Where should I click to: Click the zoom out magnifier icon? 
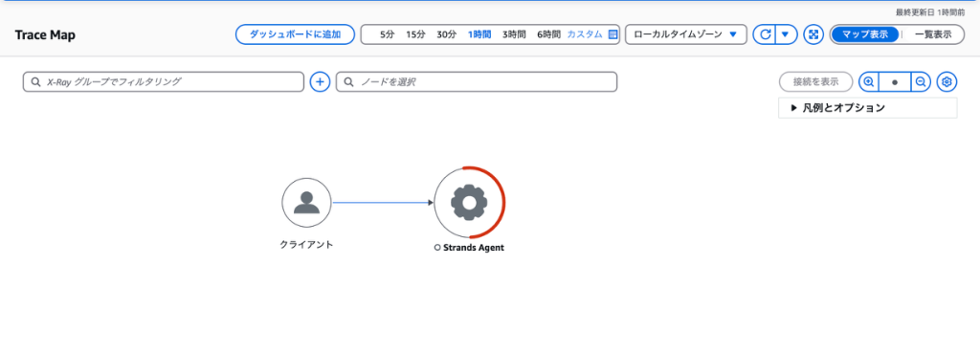point(921,81)
